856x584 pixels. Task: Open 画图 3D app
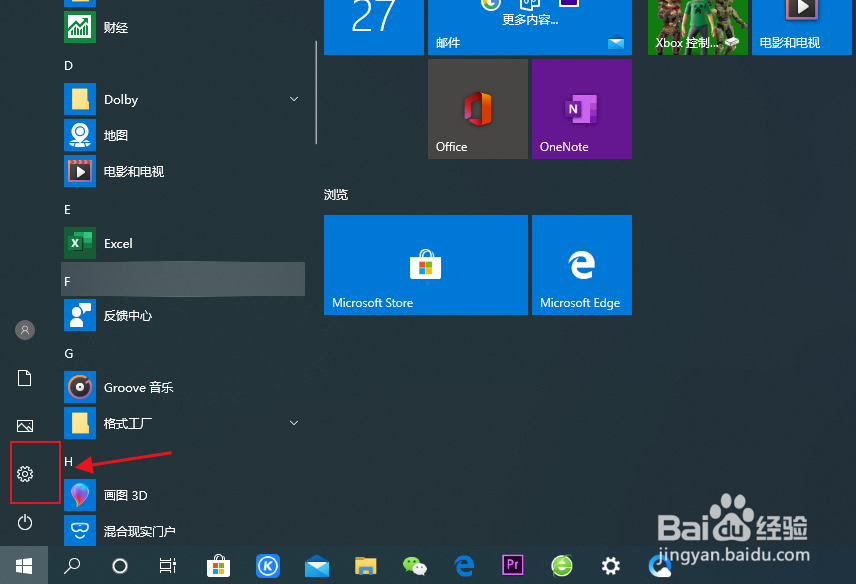[x=183, y=495]
